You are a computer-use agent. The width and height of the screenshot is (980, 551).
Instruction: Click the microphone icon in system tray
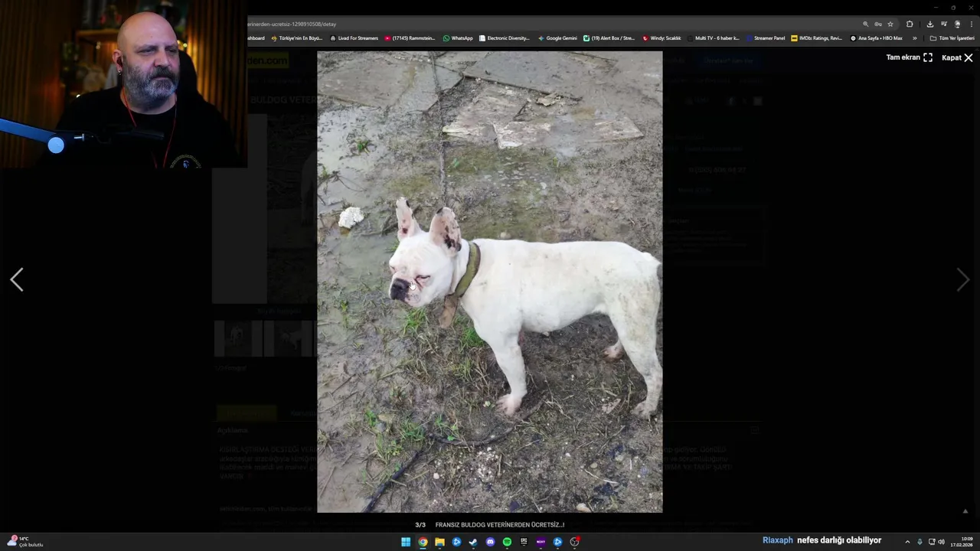click(920, 542)
